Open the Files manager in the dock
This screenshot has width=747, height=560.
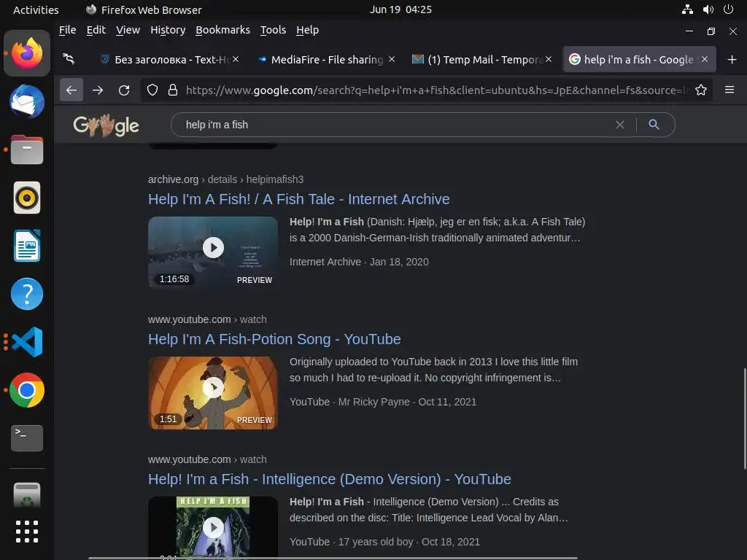[x=27, y=149]
